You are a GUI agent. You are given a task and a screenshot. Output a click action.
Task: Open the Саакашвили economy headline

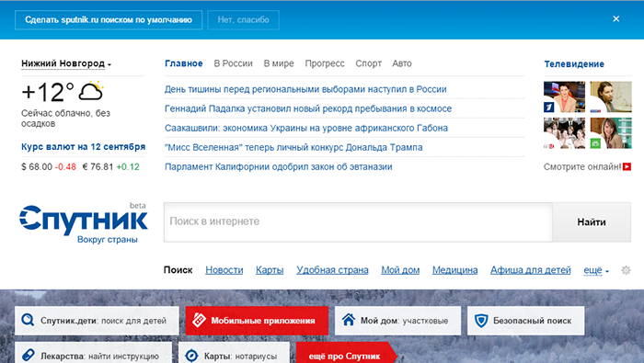[306, 128]
